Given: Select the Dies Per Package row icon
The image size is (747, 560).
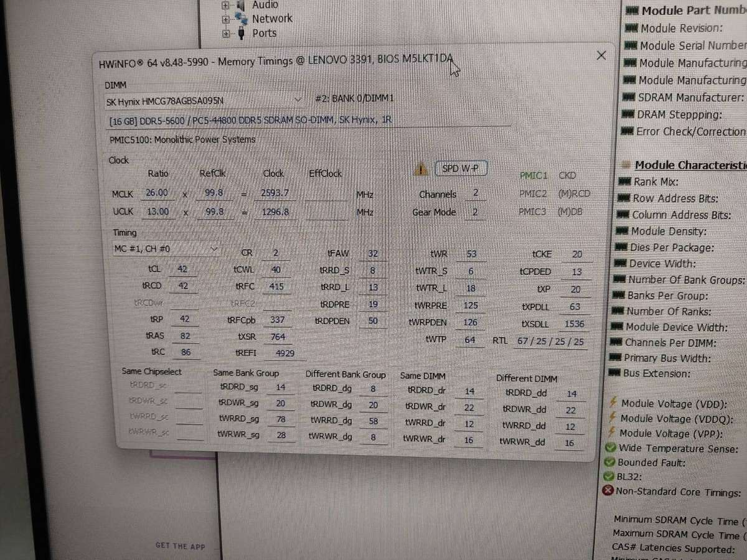Looking at the screenshot, I should [622, 247].
